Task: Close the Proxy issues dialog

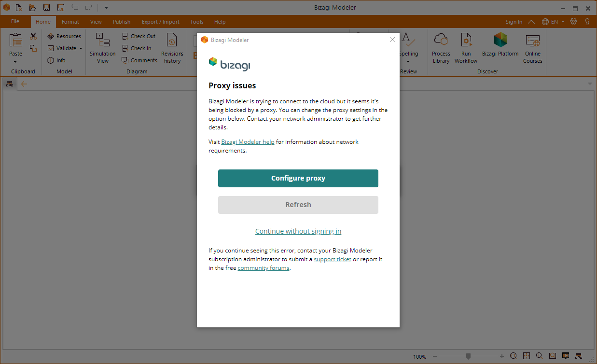Action: coord(392,40)
